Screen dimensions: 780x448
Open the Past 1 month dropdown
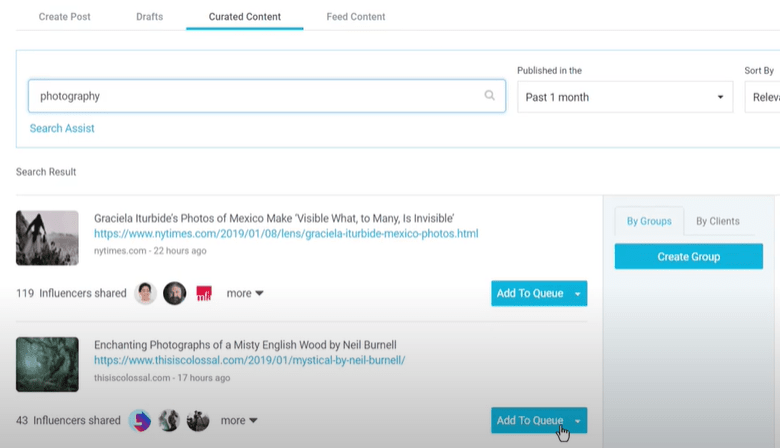click(x=625, y=97)
